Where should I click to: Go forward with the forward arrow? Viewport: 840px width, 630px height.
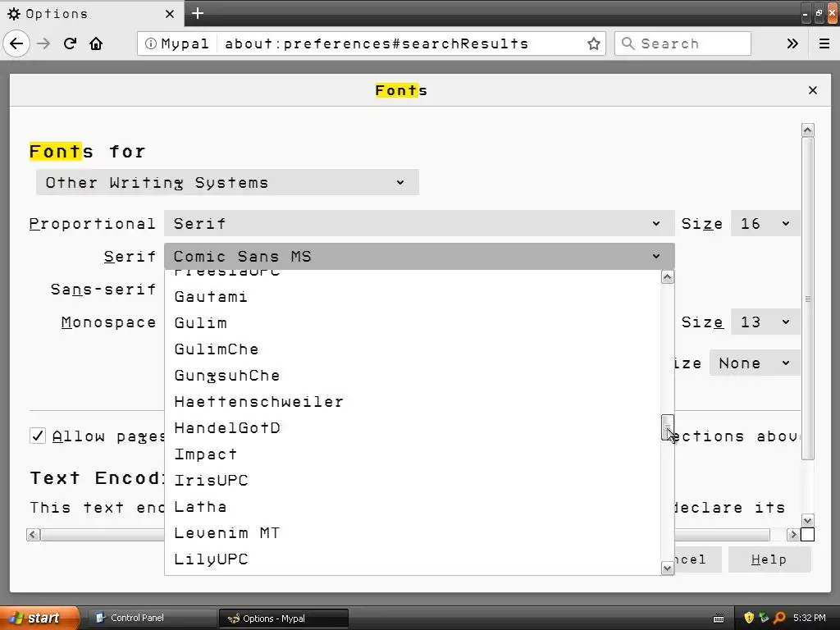point(43,43)
